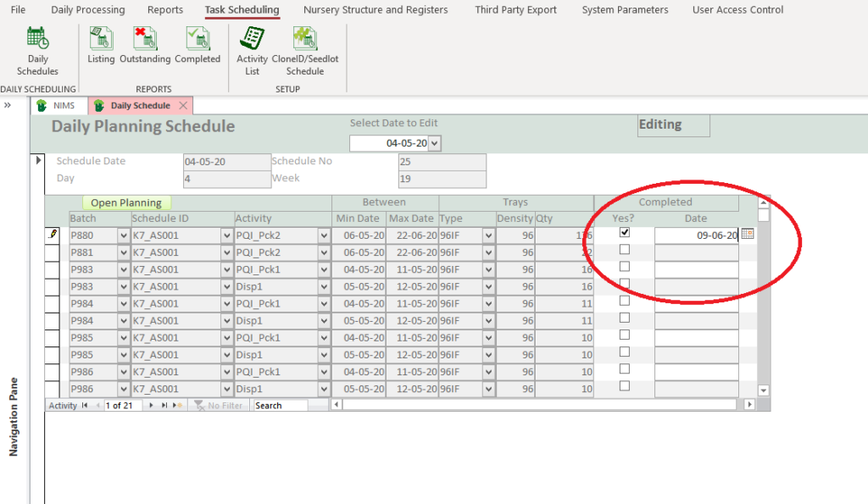Tick the Completed checkbox for P983 PQI_Pck1
The width and height of the screenshot is (868, 504).
click(625, 267)
